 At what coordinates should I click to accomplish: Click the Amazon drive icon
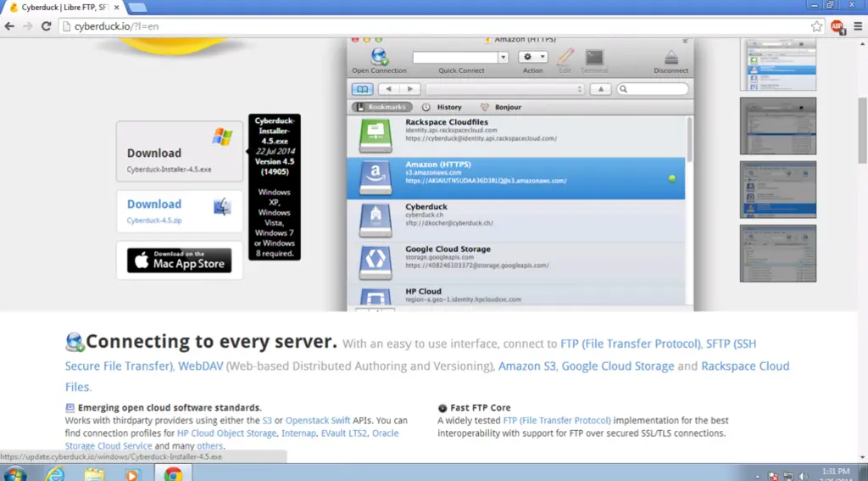click(376, 178)
